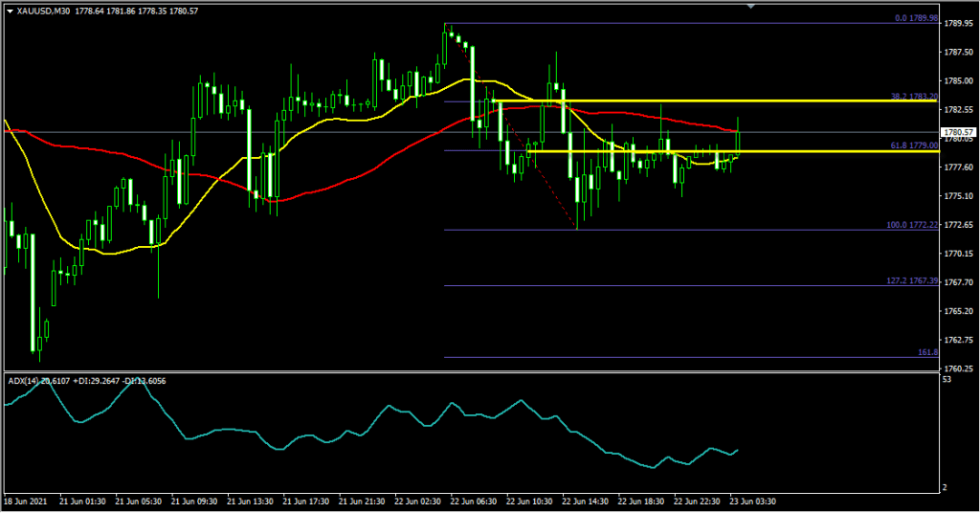The width and height of the screenshot is (980, 513).
Task: Click the 18 Jun 2021 date label
Action: [x=26, y=501]
